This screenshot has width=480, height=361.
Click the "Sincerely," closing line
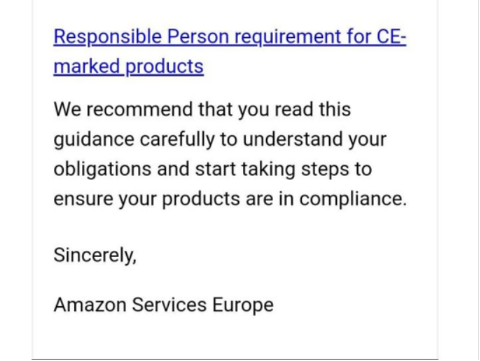pos(95,256)
